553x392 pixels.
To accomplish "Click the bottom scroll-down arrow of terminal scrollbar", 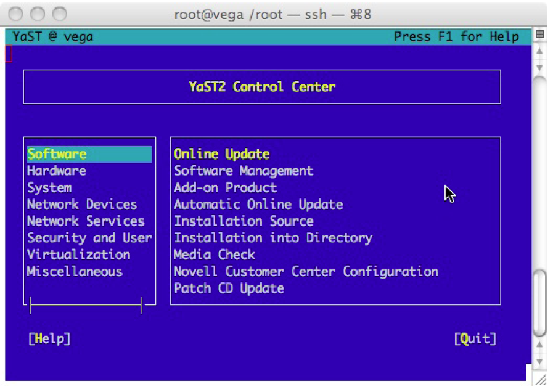I will (x=539, y=362).
